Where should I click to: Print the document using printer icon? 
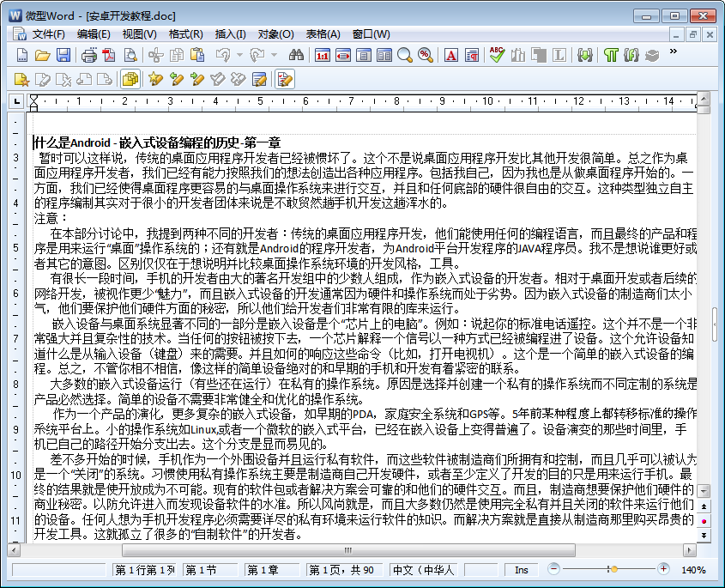point(88,56)
